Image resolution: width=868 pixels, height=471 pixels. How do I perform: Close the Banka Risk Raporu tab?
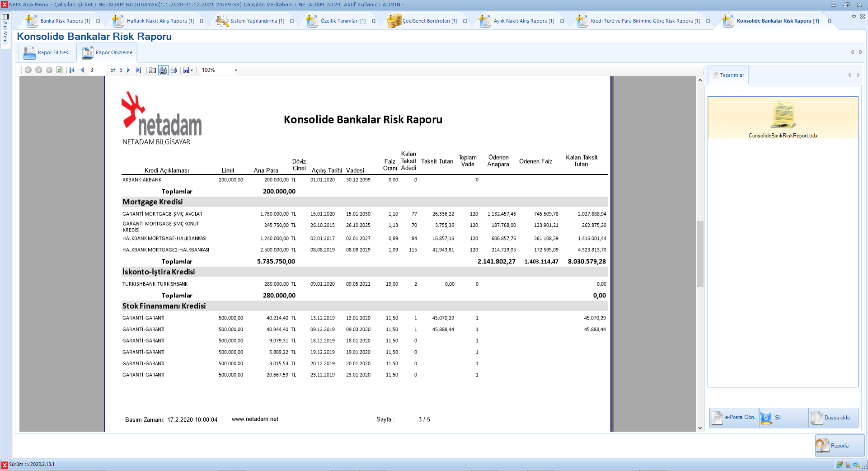click(98, 21)
